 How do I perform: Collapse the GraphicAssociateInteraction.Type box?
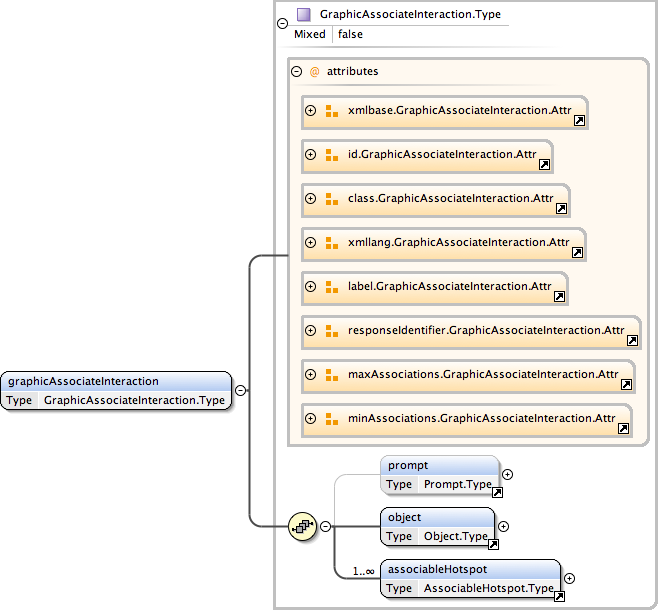(282, 22)
